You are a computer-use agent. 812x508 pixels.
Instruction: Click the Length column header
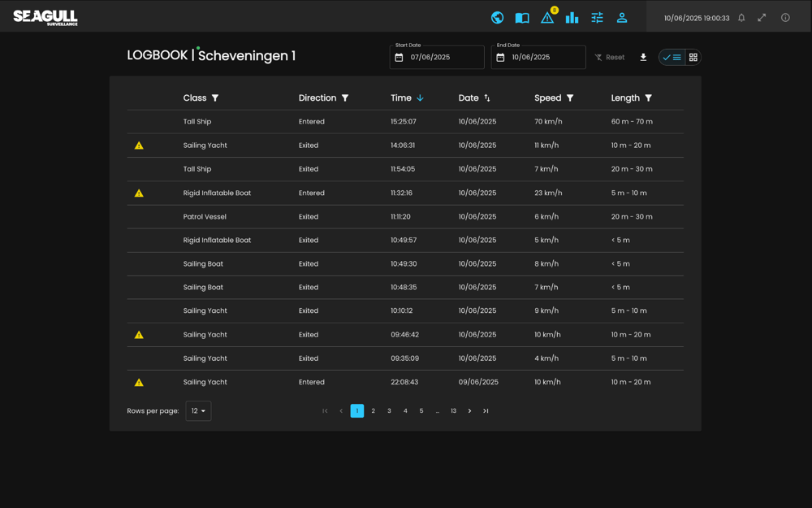pyautogui.click(x=625, y=98)
